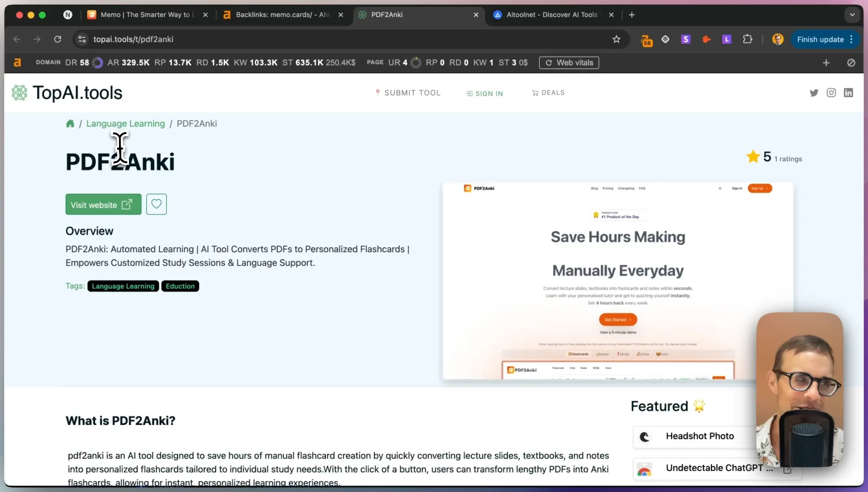This screenshot has height=492, width=868.
Task: Click the Submit Tool menu item
Action: (x=408, y=93)
